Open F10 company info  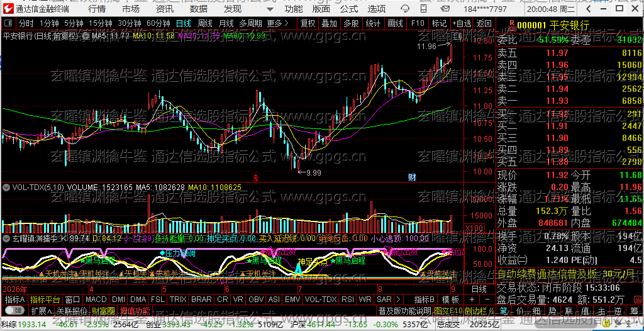coord(418,23)
